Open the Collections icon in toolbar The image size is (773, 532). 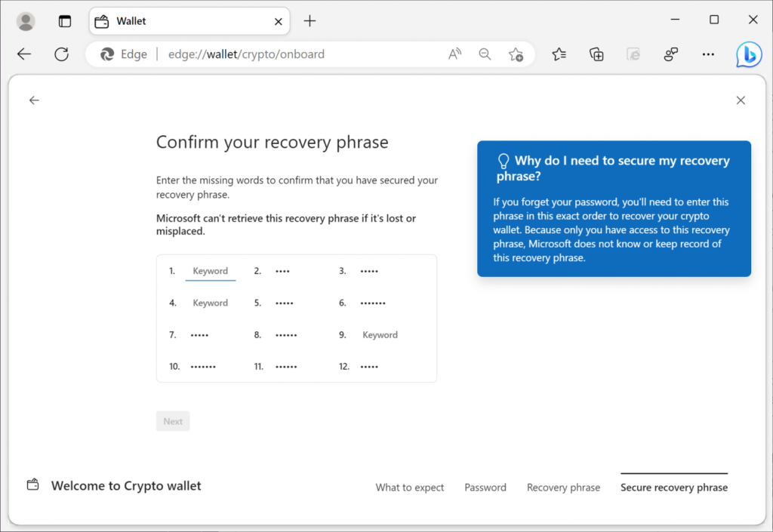pos(596,54)
